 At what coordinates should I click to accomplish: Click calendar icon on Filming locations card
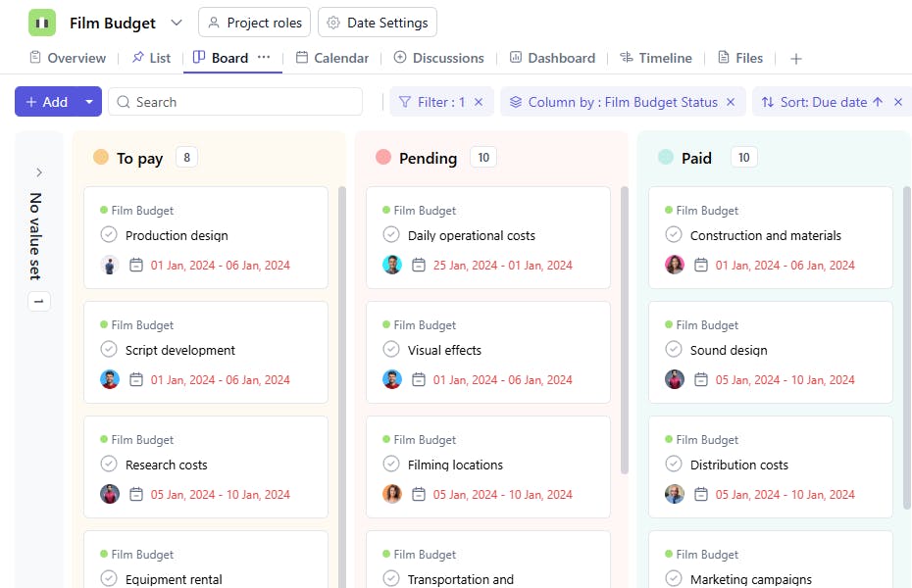pos(419,494)
